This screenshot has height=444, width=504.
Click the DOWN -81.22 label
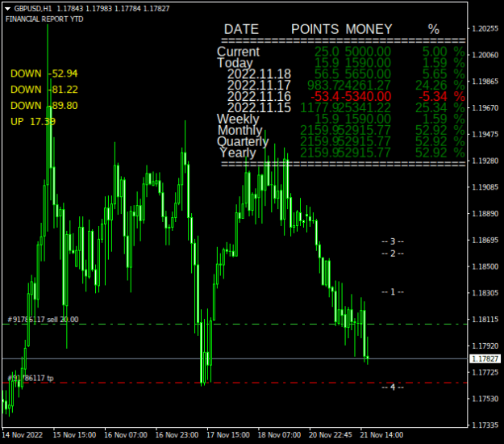point(44,90)
